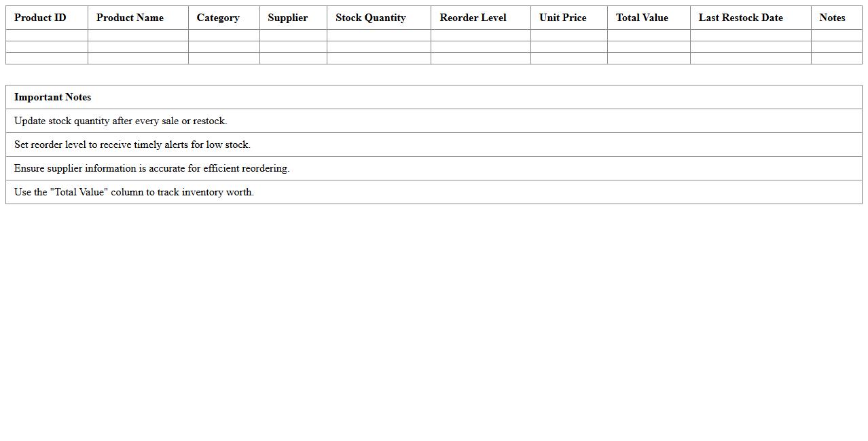
Task: Click first empty cell under Product ID
Action: [x=47, y=35]
